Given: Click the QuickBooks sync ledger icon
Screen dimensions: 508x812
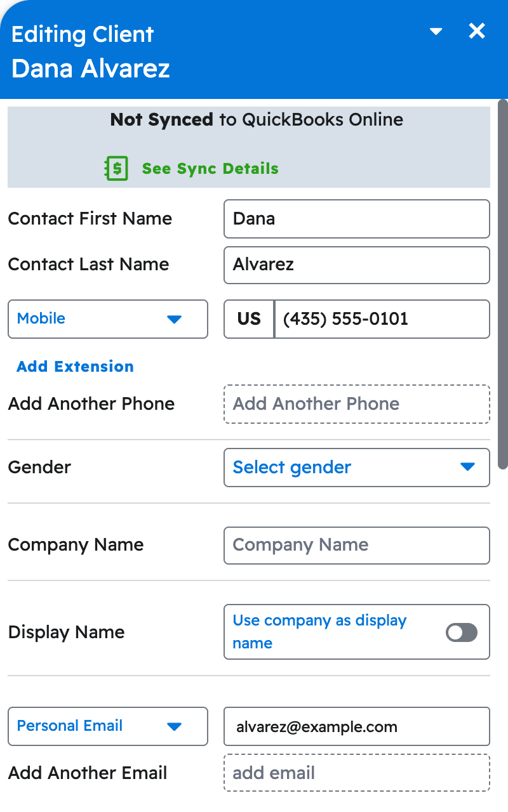Looking at the screenshot, I should (x=116, y=169).
